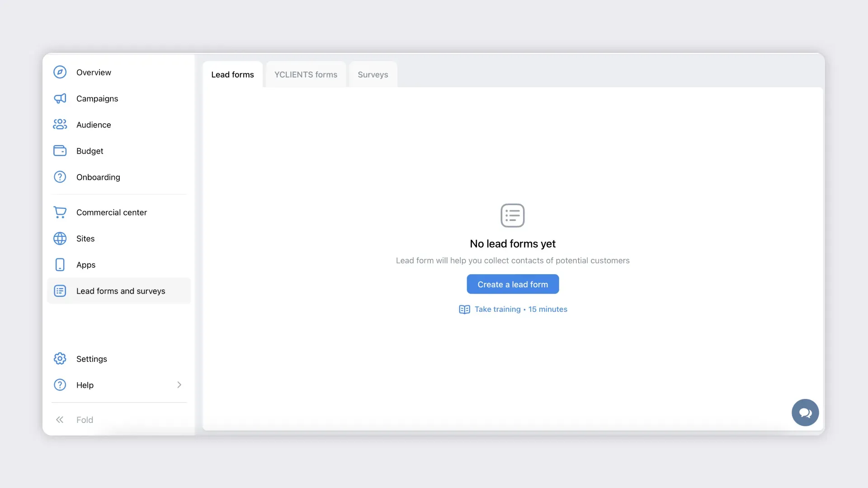The image size is (868, 488).
Task: Expand the Help submenu chevron
Action: point(179,385)
